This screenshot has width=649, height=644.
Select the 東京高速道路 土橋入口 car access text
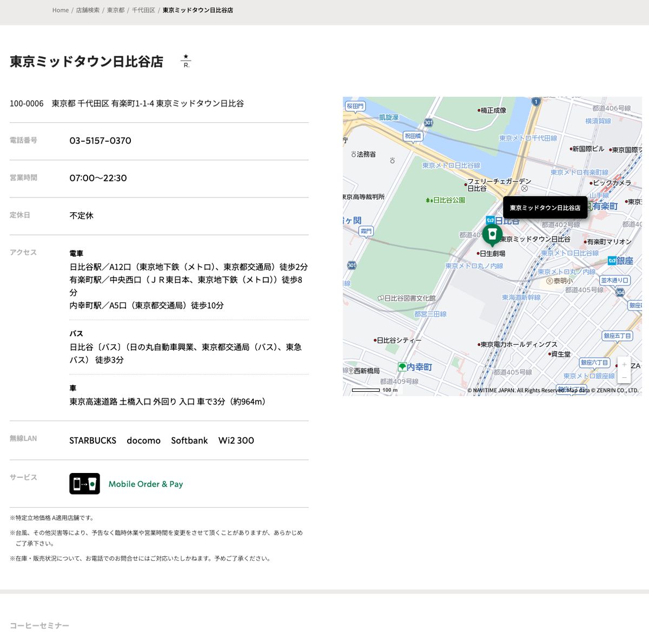pos(169,402)
